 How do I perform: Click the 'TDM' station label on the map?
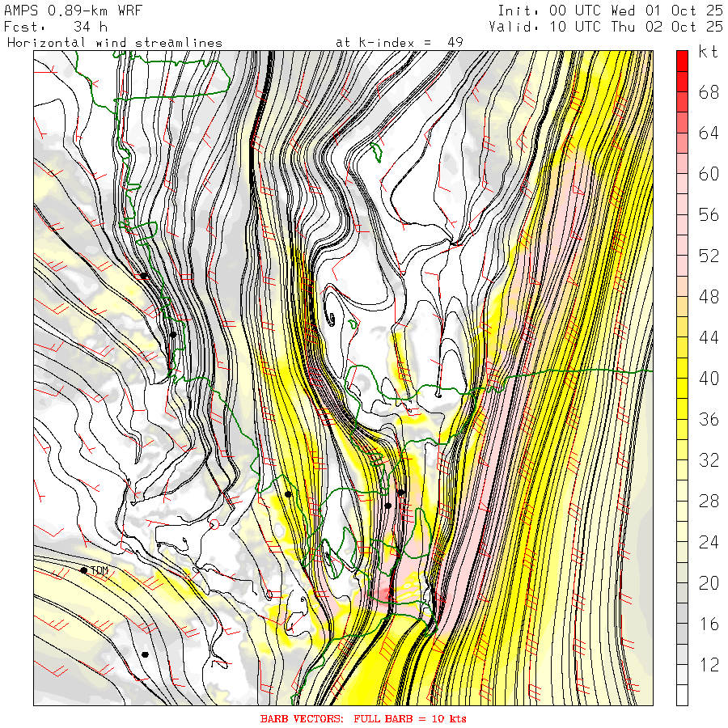pyautogui.click(x=99, y=570)
